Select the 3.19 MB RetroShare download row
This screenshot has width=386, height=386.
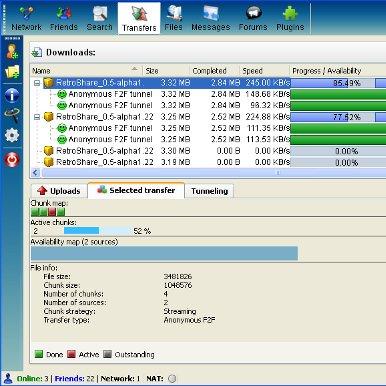[x=208, y=162]
